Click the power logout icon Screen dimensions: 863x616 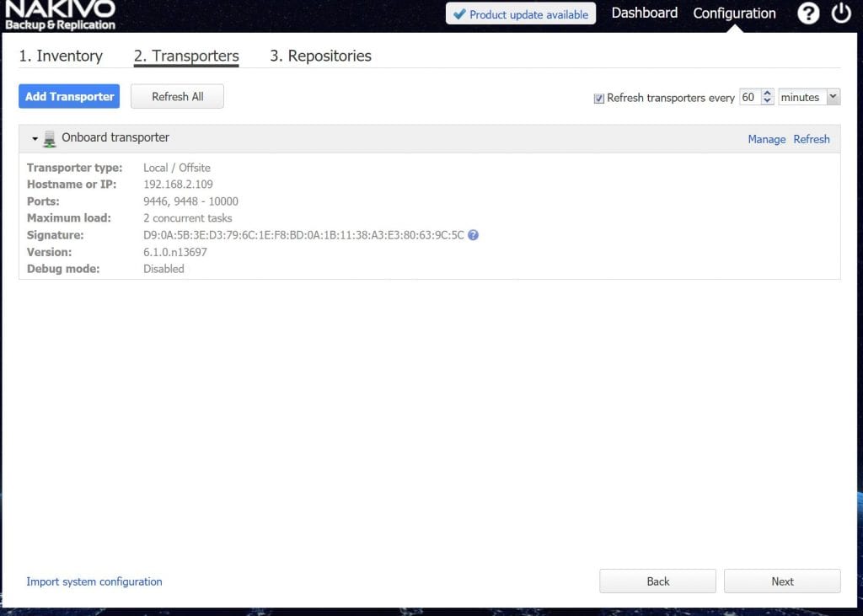coord(840,13)
